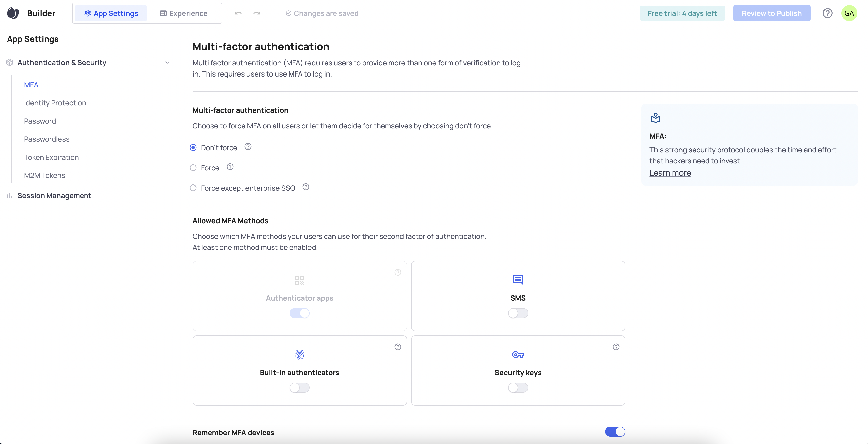Enable the SMS toggle
This screenshot has width=868, height=444.
pos(518,313)
